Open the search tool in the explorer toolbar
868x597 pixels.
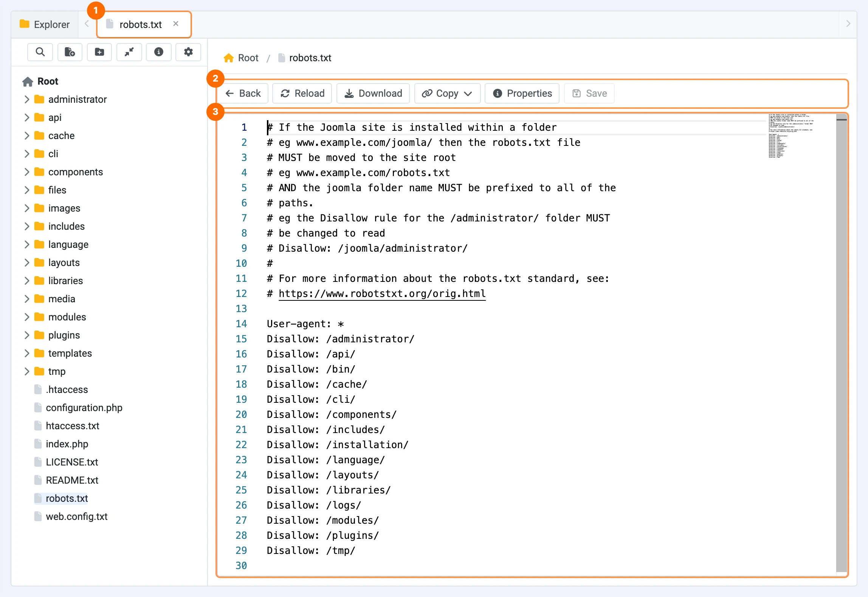coord(40,52)
